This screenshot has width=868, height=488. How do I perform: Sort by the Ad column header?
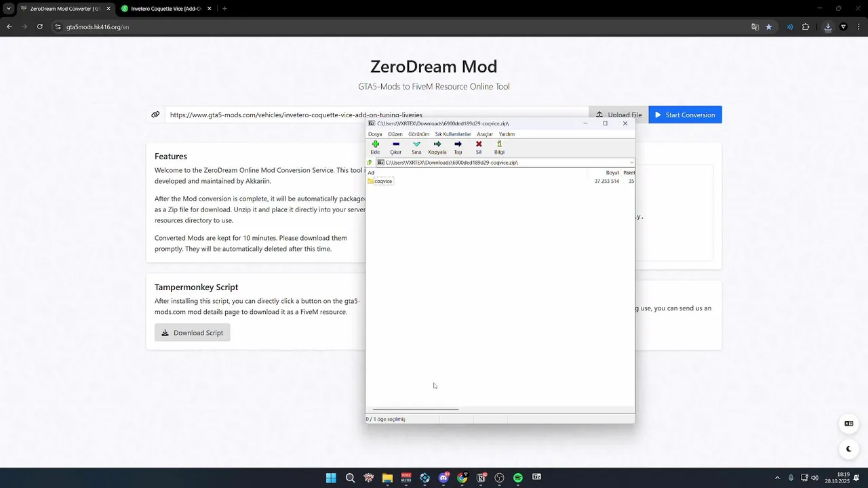tap(371, 173)
